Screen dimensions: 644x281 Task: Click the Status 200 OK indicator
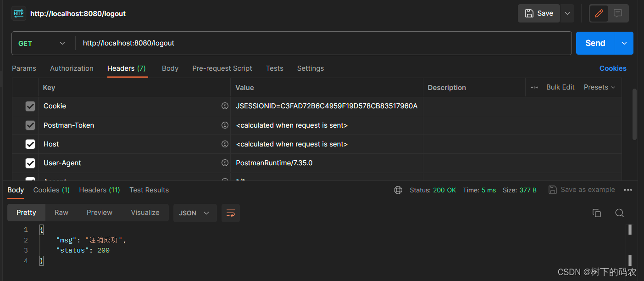pos(433,190)
